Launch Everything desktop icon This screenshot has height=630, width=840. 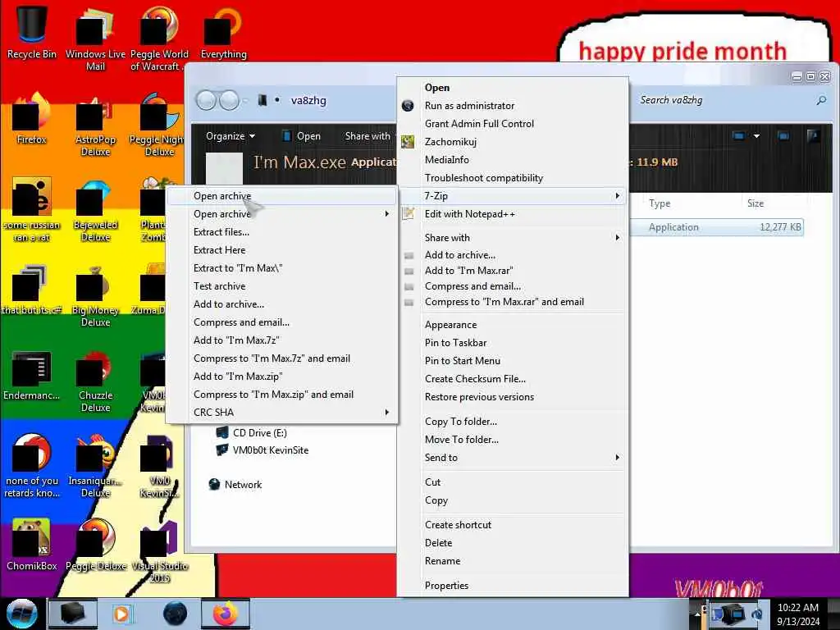tap(223, 32)
